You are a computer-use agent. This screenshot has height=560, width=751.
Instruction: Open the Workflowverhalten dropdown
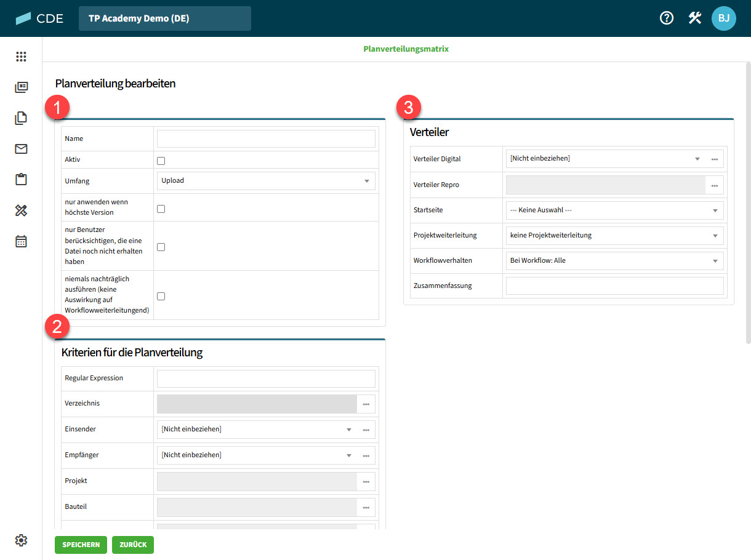615,261
